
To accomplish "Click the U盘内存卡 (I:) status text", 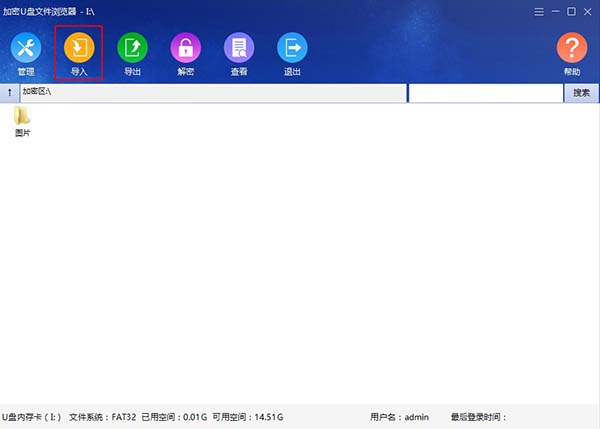I will coord(31,417).
